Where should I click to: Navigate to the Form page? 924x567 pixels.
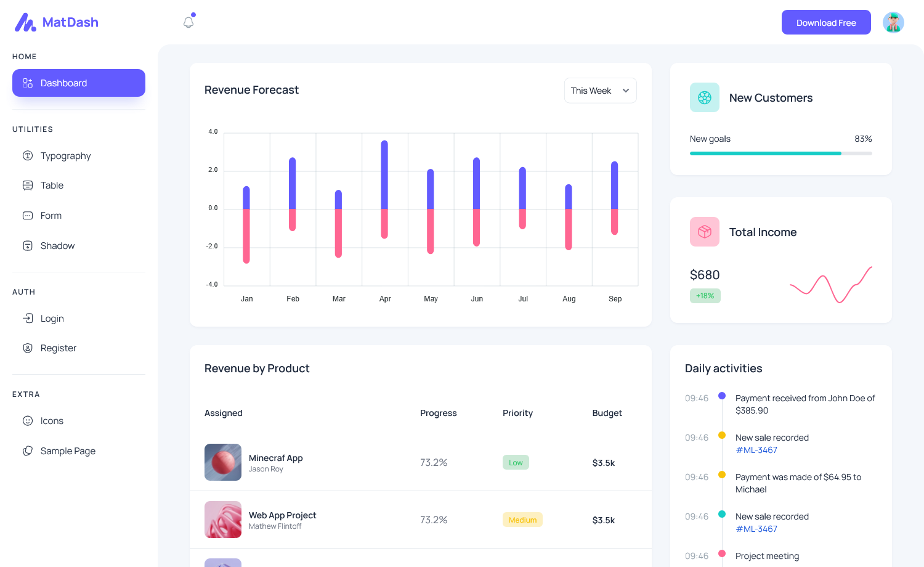point(51,216)
